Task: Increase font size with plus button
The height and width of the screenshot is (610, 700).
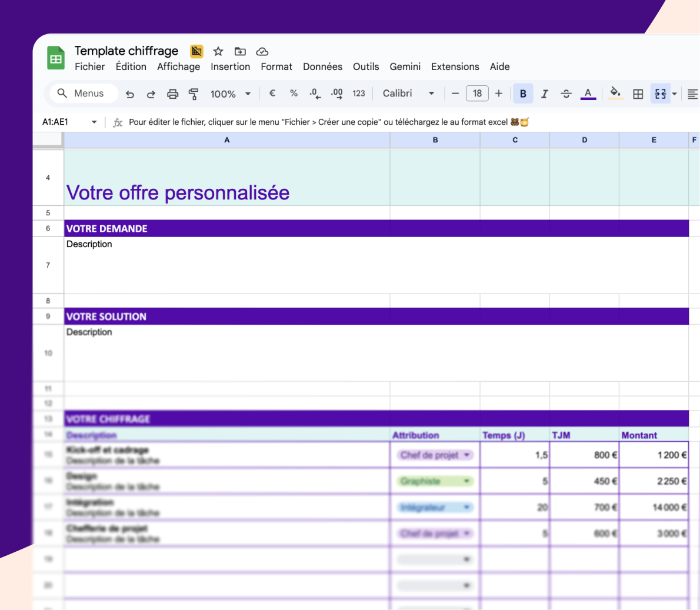Action: 499,94
